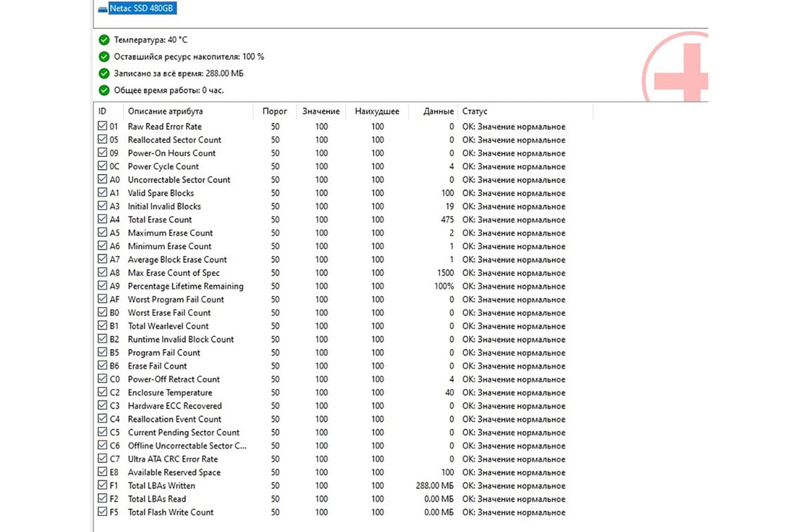The height and width of the screenshot is (532, 799).
Task: Toggle the A4 Total Erase Count checkbox
Action: click(102, 219)
